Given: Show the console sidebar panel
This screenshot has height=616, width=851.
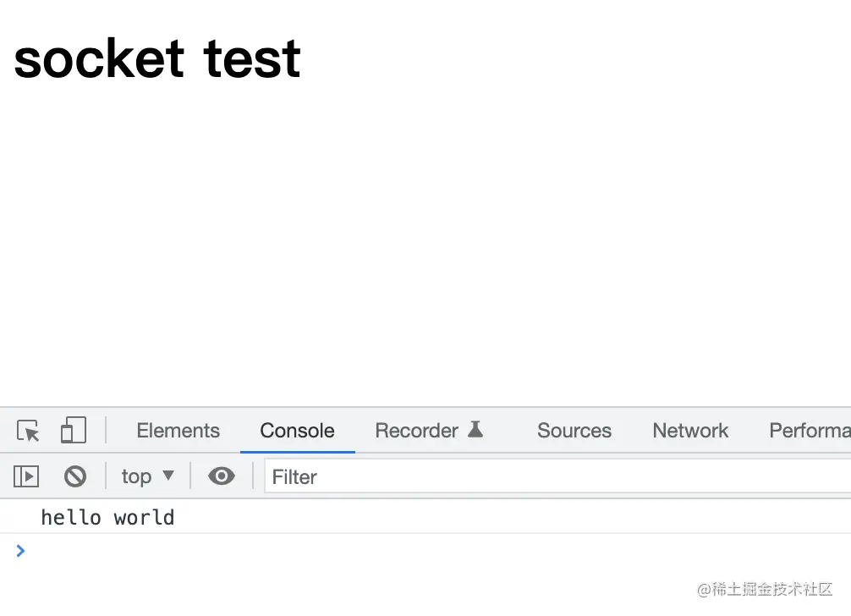Looking at the screenshot, I should coord(26,476).
